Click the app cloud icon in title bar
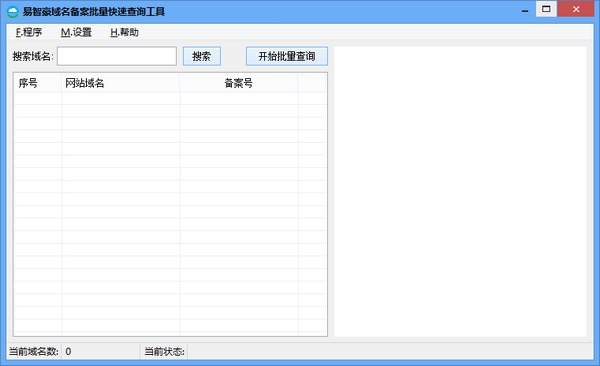 click(12, 11)
